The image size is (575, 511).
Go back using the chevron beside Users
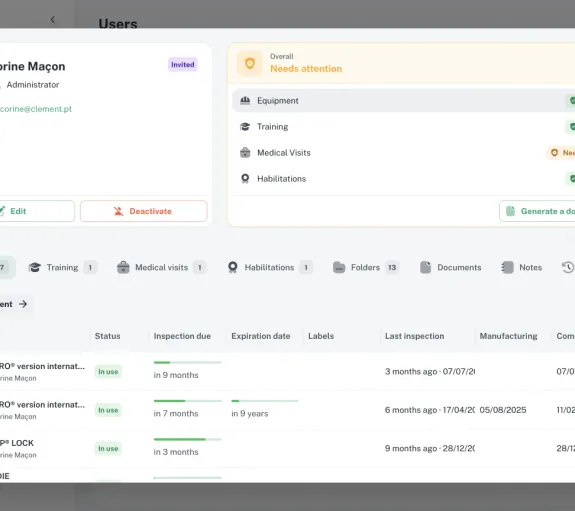pos(52,19)
